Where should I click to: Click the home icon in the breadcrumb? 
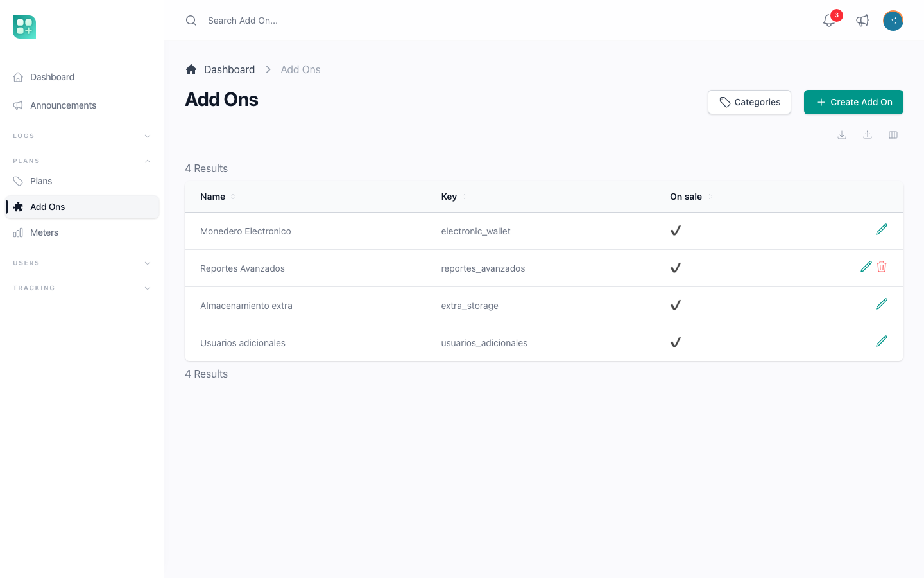(x=191, y=69)
